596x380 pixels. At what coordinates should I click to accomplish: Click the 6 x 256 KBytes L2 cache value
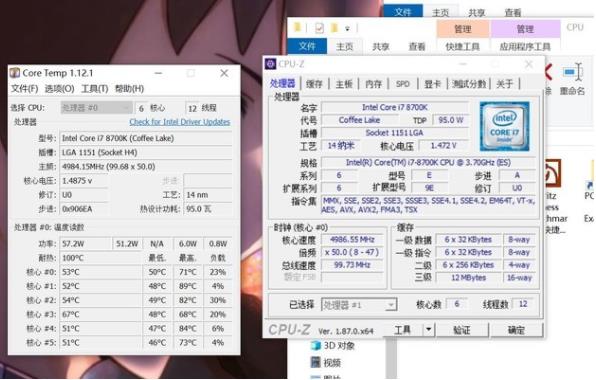pos(468,265)
